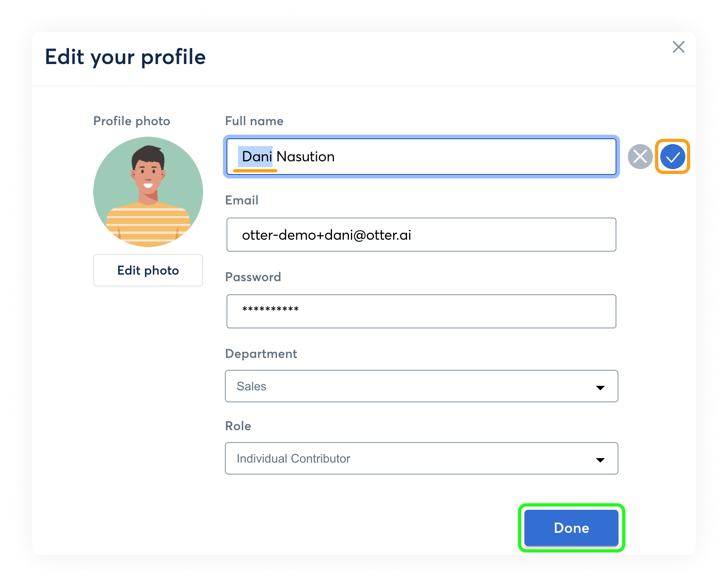Expand the Role dropdown arrow
728x587 pixels.
click(600, 460)
